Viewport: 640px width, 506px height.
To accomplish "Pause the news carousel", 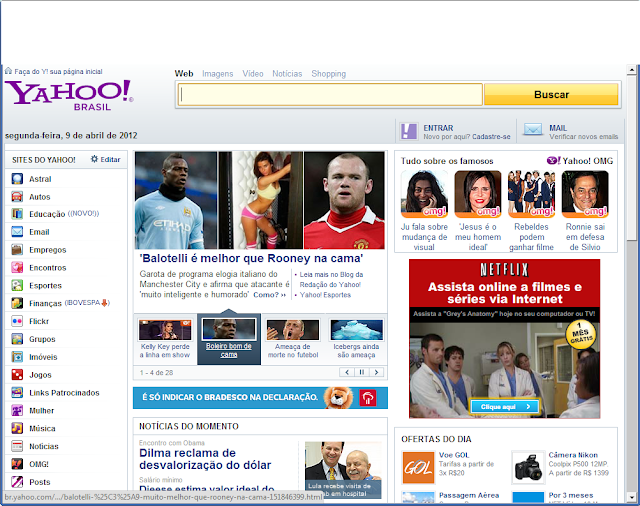I will tap(362, 372).
